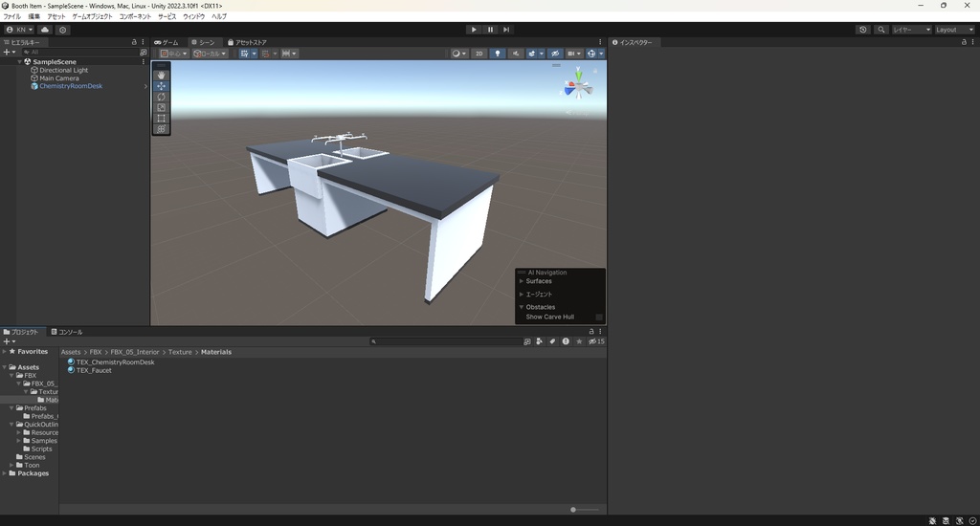Open the KN account dropdown

(19, 30)
